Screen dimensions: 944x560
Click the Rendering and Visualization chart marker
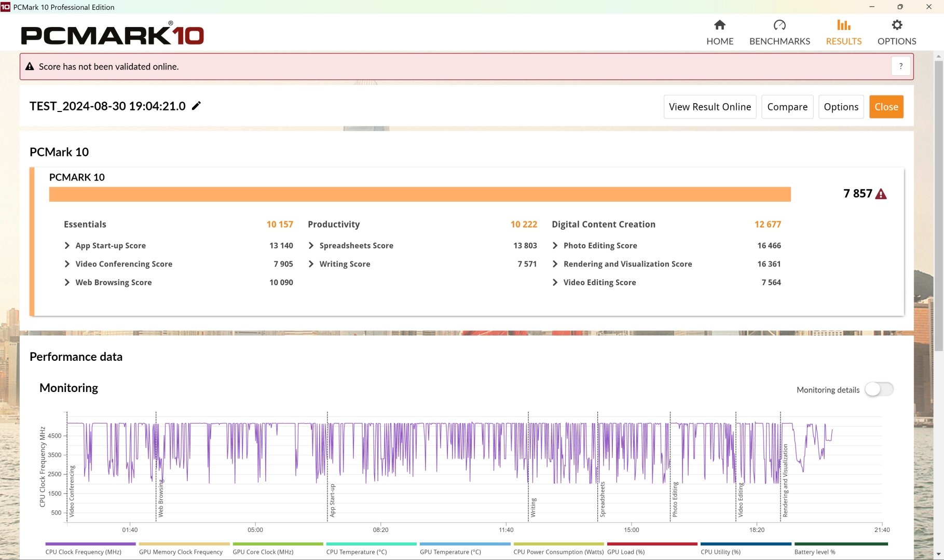(x=785, y=481)
